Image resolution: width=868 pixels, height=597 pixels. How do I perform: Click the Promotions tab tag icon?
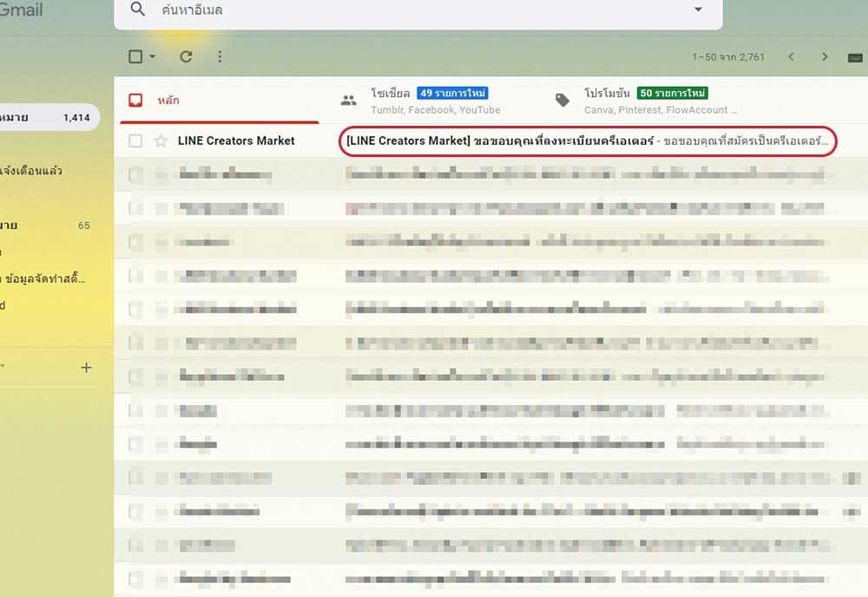click(562, 100)
